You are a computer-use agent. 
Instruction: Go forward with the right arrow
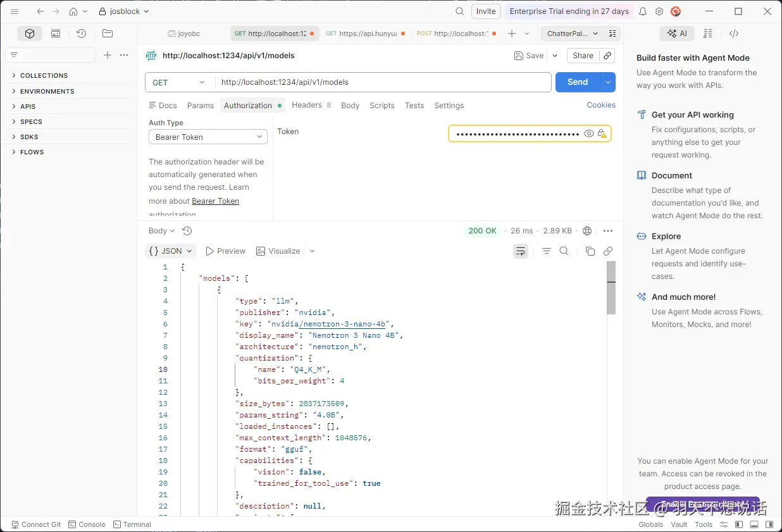[x=56, y=11]
